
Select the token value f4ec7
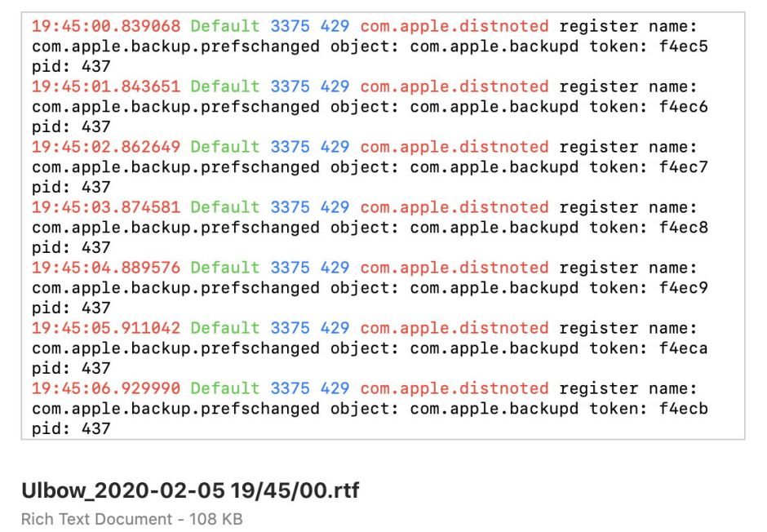684,167
